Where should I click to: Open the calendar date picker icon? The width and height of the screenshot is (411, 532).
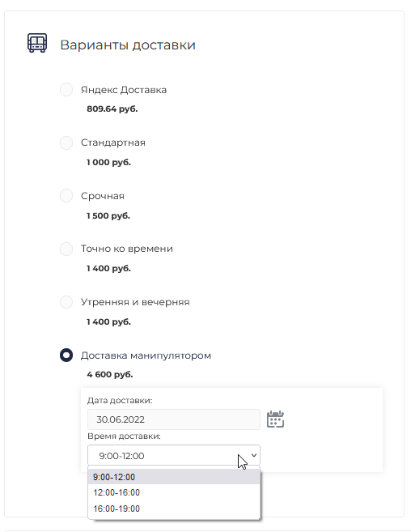pyautogui.click(x=275, y=419)
